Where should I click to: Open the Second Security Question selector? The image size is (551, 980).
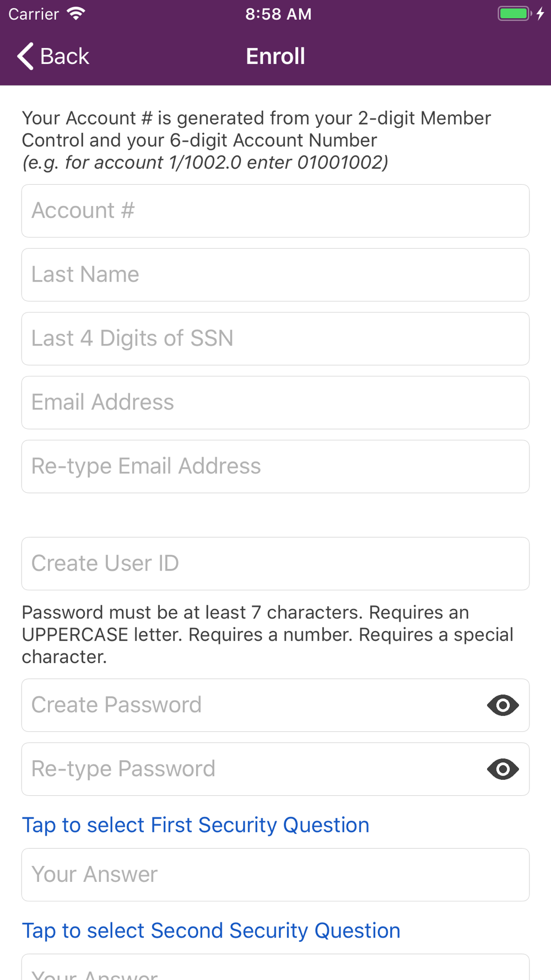click(x=211, y=931)
